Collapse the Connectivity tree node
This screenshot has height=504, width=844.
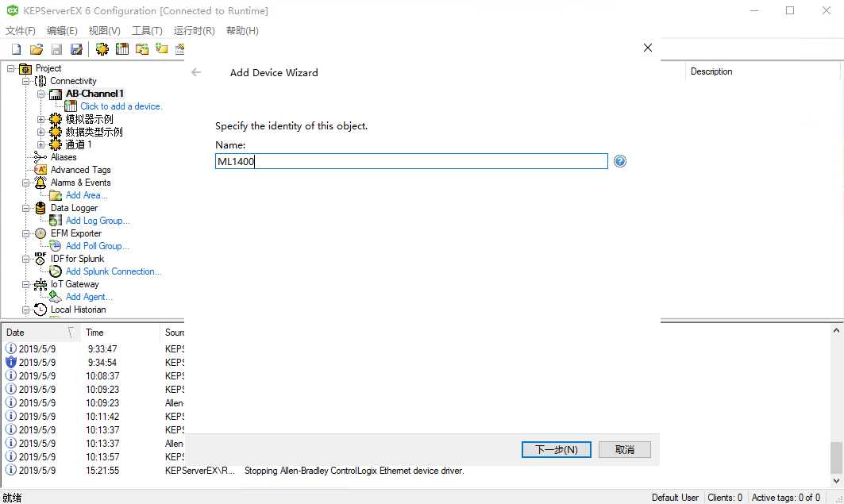(x=25, y=81)
